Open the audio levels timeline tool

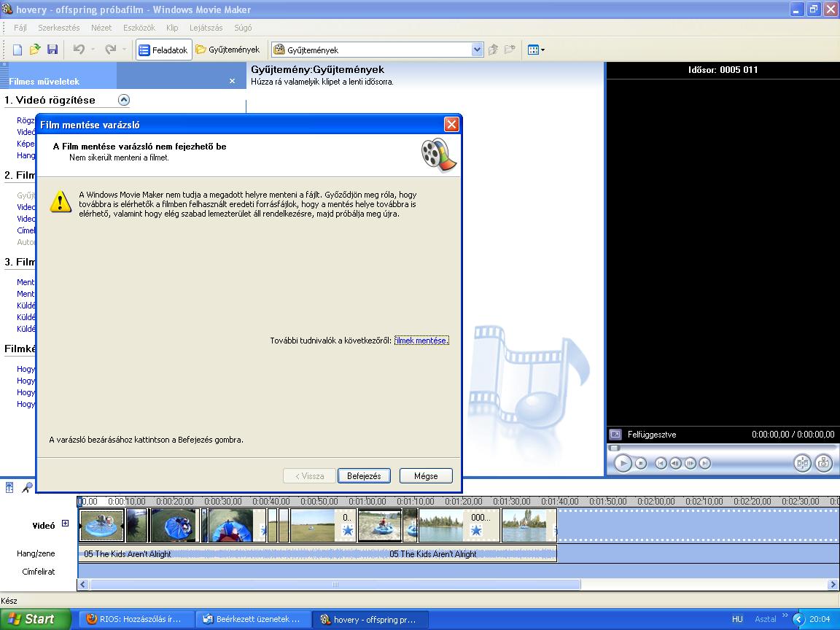(x=9, y=487)
